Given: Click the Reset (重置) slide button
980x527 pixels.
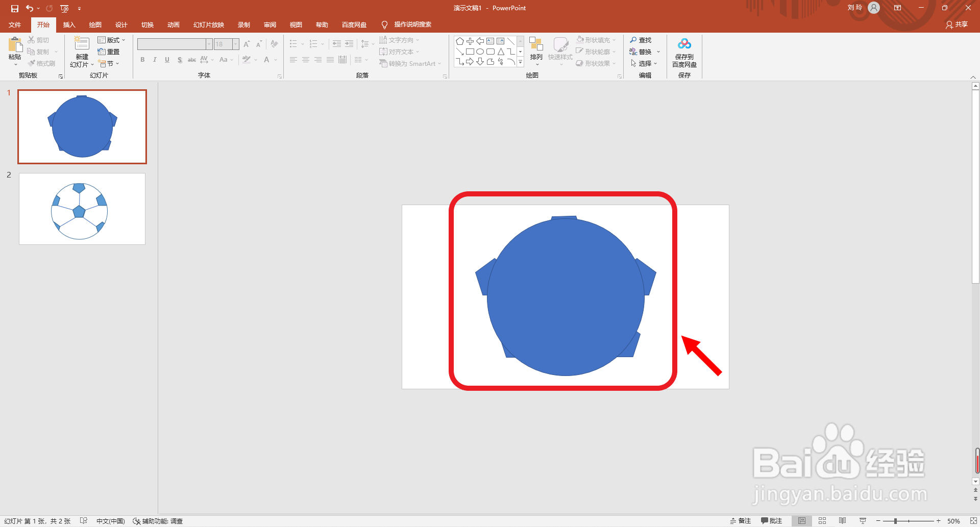Looking at the screenshot, I should tap(108, 52).
